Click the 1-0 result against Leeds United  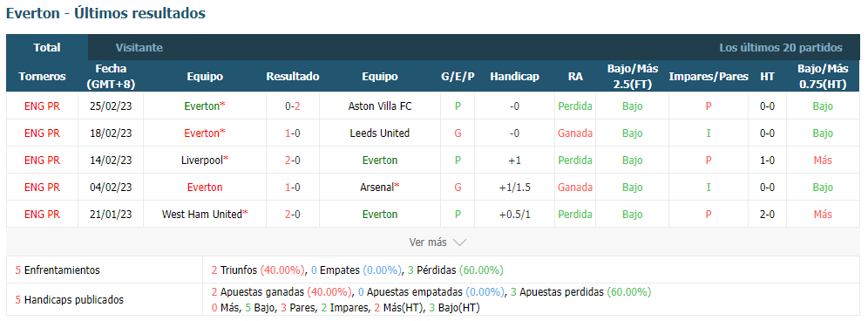pyautogui.click(x=293, y=133)
